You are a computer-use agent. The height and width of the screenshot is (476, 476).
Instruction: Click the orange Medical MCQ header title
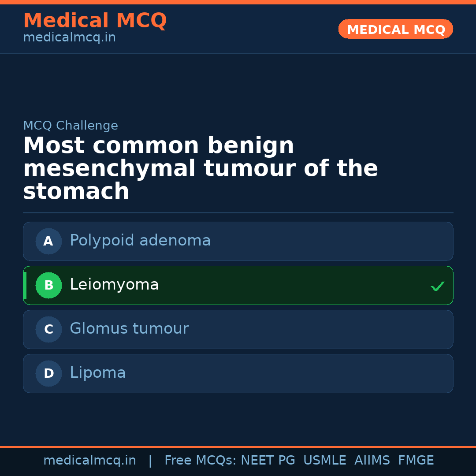coord(95,21)
